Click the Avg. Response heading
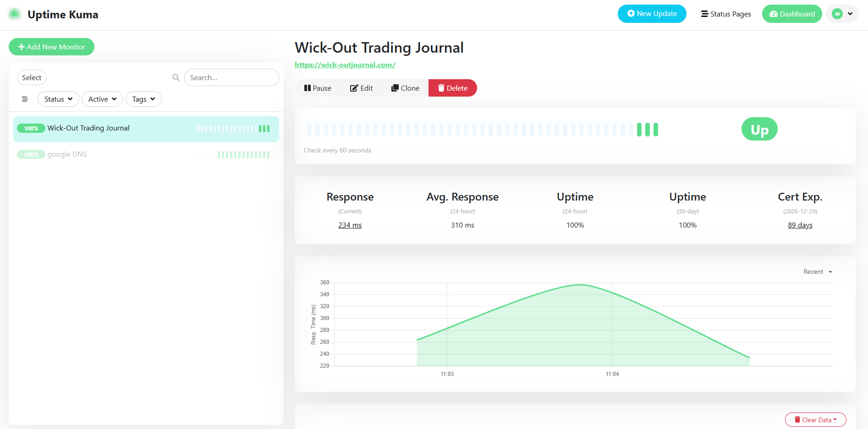 click(462, 197)
